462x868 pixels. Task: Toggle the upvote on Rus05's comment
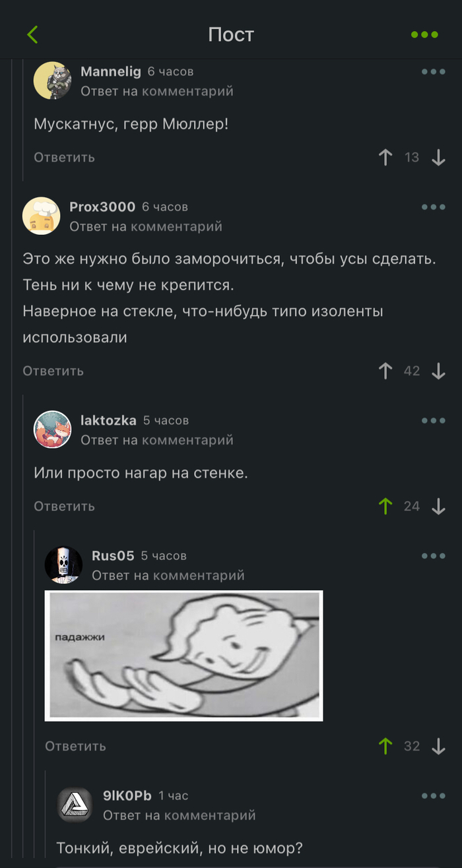[386, 747]
